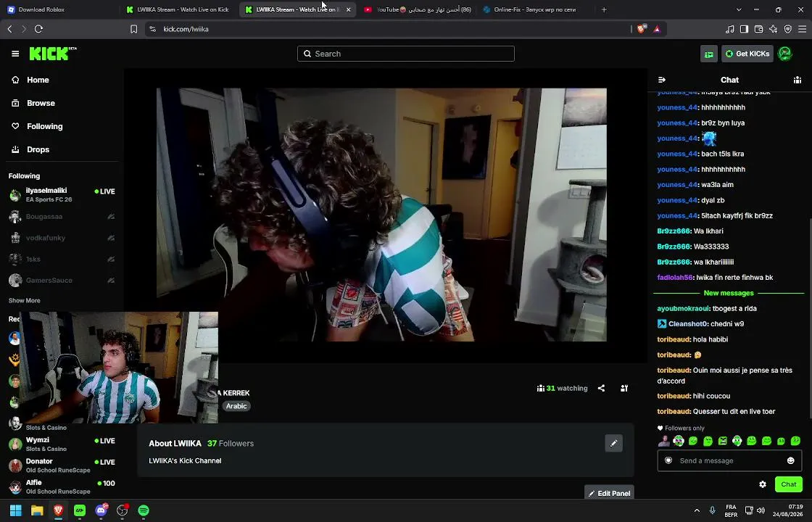Go back in the browser
This screenshot has width=812, height=522.
[x=10, y=29]
